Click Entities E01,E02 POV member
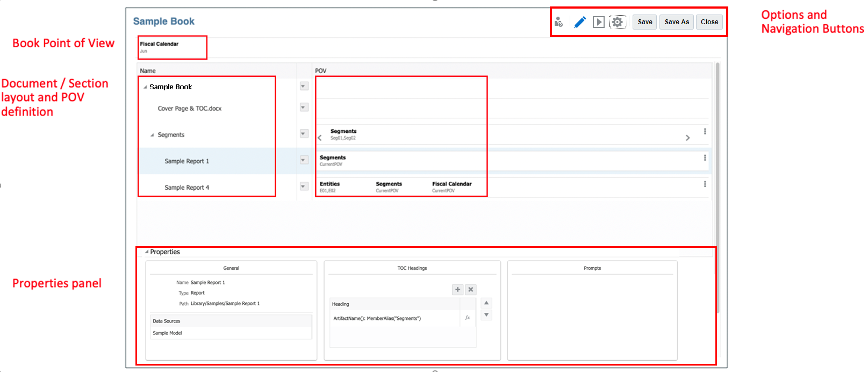The height and width of the screenshot is (372, 868). coord(329,187)
